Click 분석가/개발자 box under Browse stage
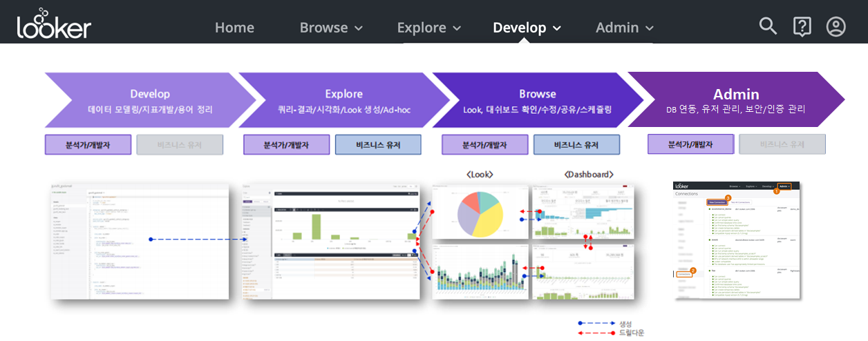 [484, 145]
